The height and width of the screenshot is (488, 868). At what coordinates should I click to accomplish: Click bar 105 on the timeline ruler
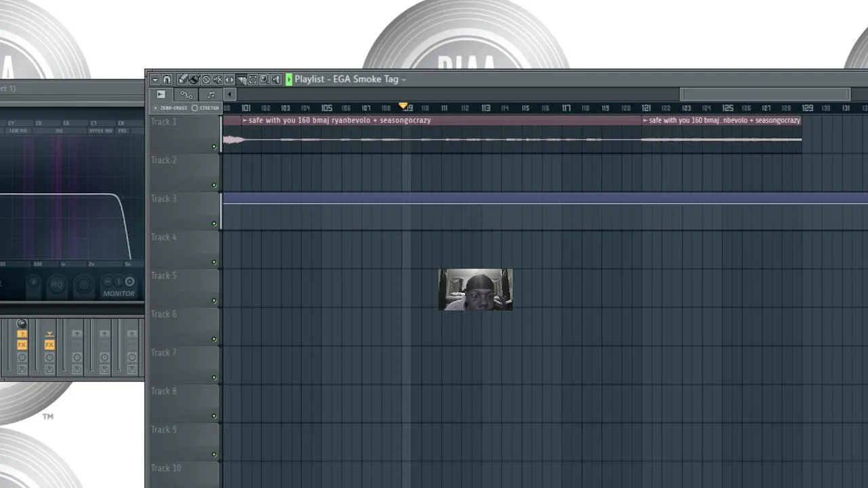tap(327, 108)
